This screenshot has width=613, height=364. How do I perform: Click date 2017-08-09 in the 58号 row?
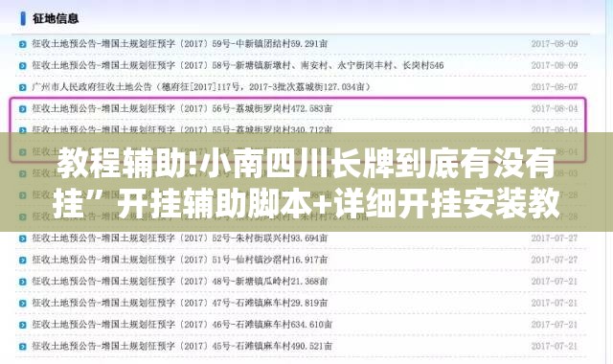point(555,65)
